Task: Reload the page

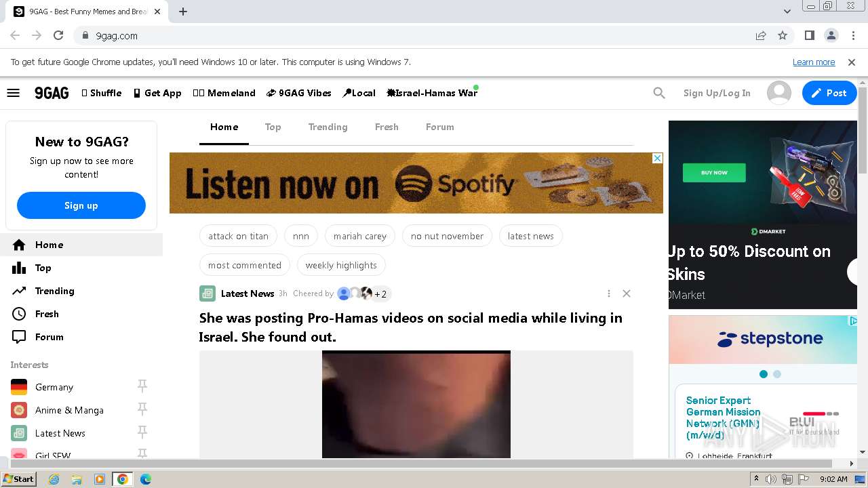Action: 58,35
